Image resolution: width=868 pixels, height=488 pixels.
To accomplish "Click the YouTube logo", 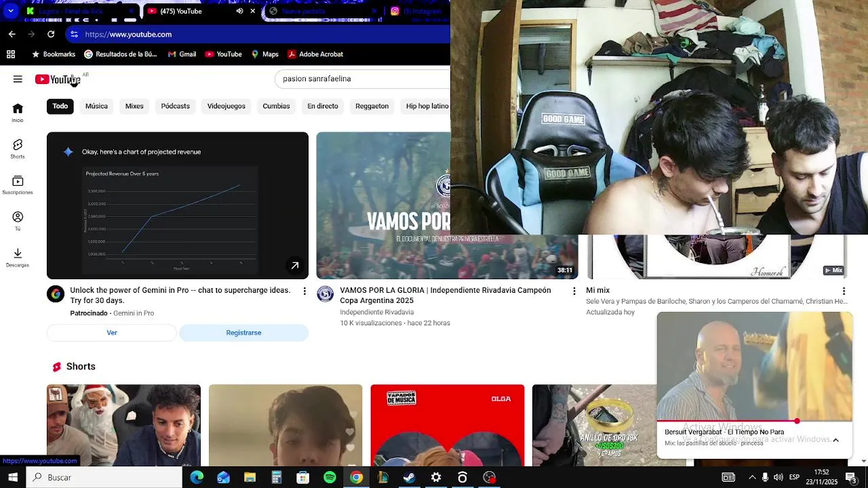I will pyautogui.click(x=58, y=79).
